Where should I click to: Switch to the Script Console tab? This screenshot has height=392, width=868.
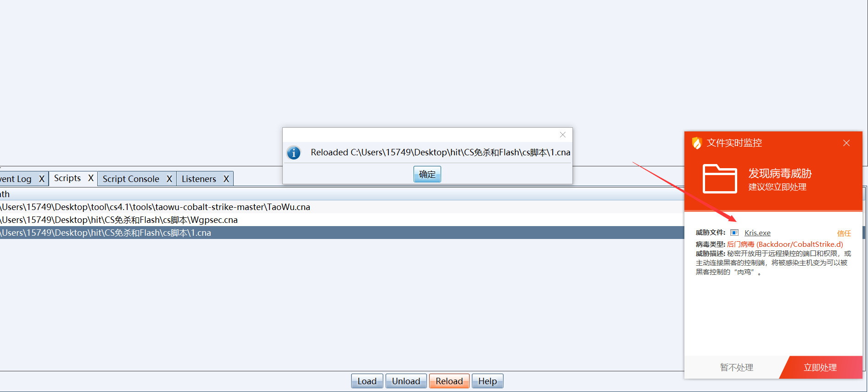[x=131, y=179]
